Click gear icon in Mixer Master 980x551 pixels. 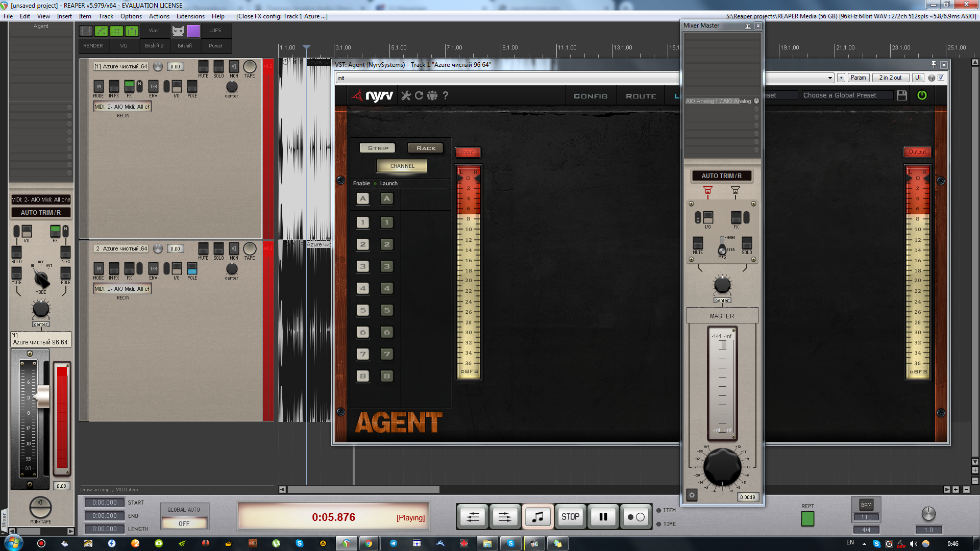[692, 495]
